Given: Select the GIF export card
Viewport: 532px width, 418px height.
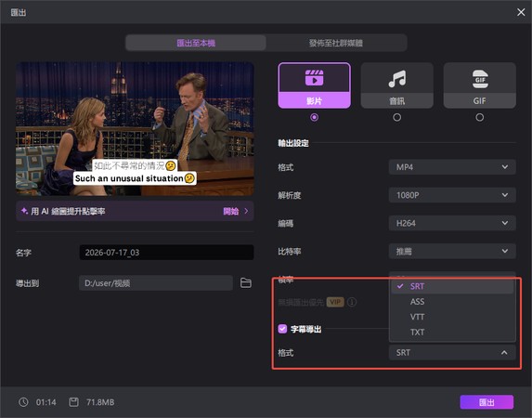Looking at the screenshot, I should coord(480,85).
